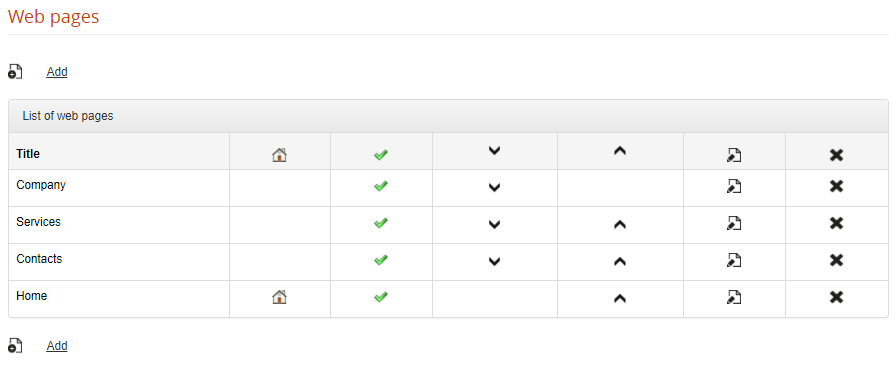Click the bottom Add link
896x376 pixels.
(57, 346)
